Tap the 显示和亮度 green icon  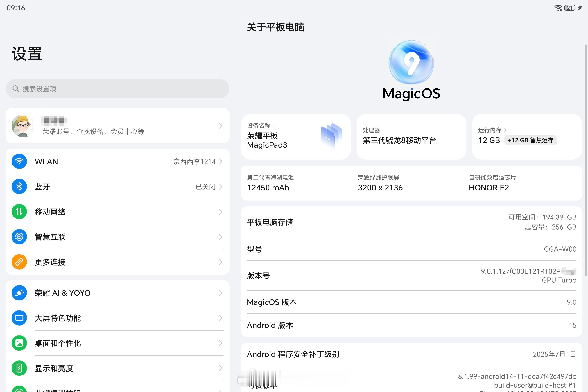tap(19, 368)
